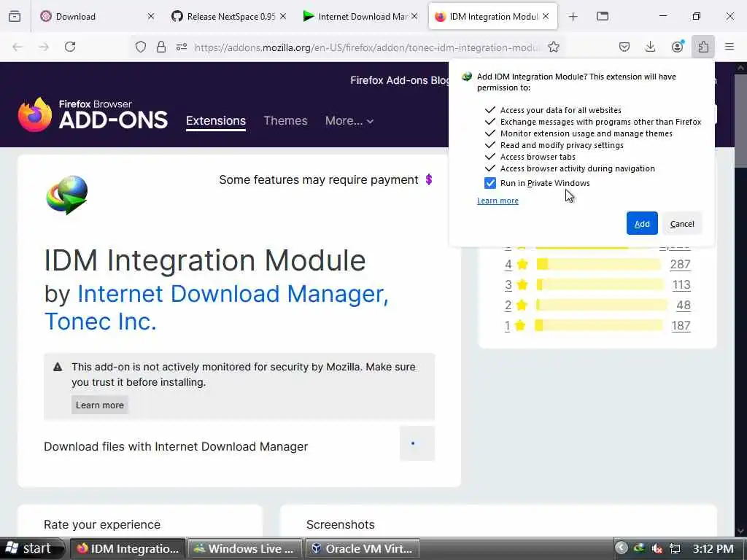Viewport: 747px width, 560px height.
Task: Open the 113 three-star reviews count
Action: point(681,285)
